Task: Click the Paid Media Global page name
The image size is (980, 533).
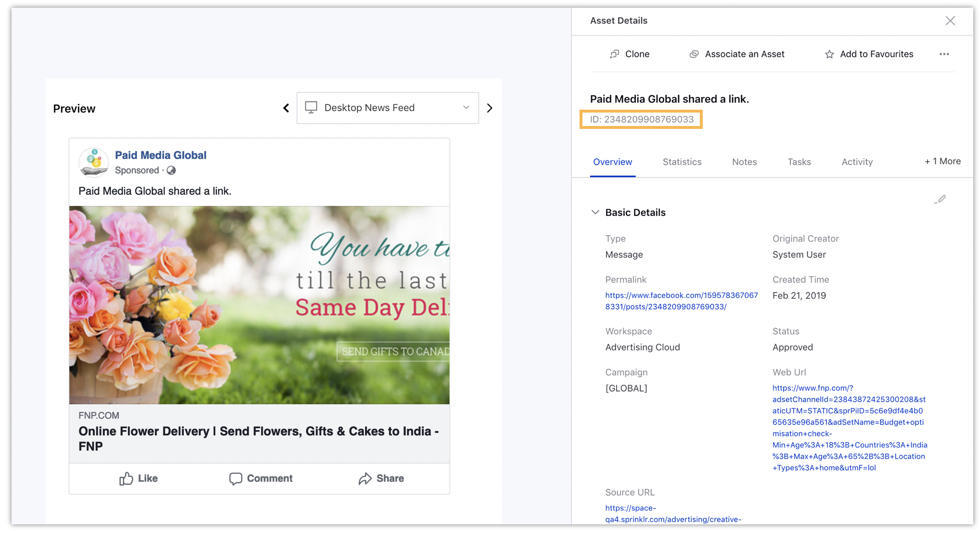Action: point(160,155)
